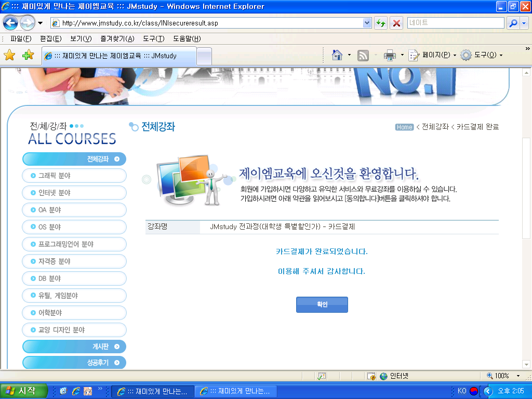This screenshot has height=399, width=532.
Task: Expand the Print options dropdown arrow
Action: (x=402, y=55)
